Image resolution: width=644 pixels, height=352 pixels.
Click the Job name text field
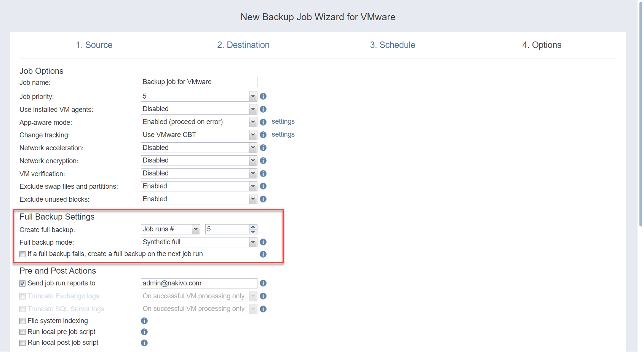click(199, 82)
